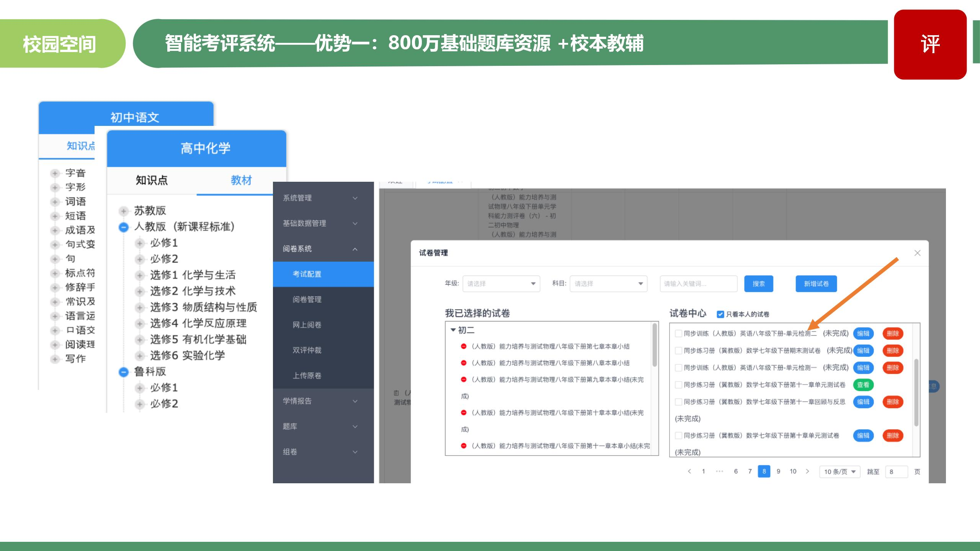The image size is (980, 551).
Task: Click the 搜索 button
Action: 758,284
